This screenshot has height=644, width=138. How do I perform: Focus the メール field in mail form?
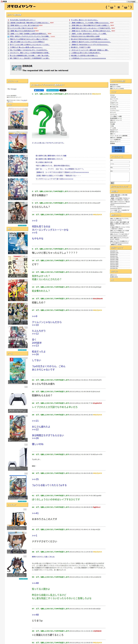120,166
